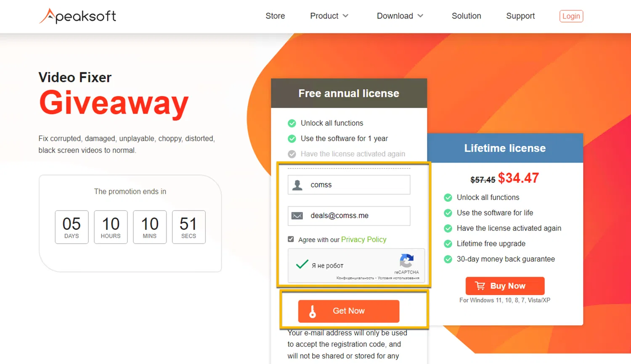Viewport: 631px width, 364px height.
Task: Click the user icon in name field
Action: [x=297, y=185]
